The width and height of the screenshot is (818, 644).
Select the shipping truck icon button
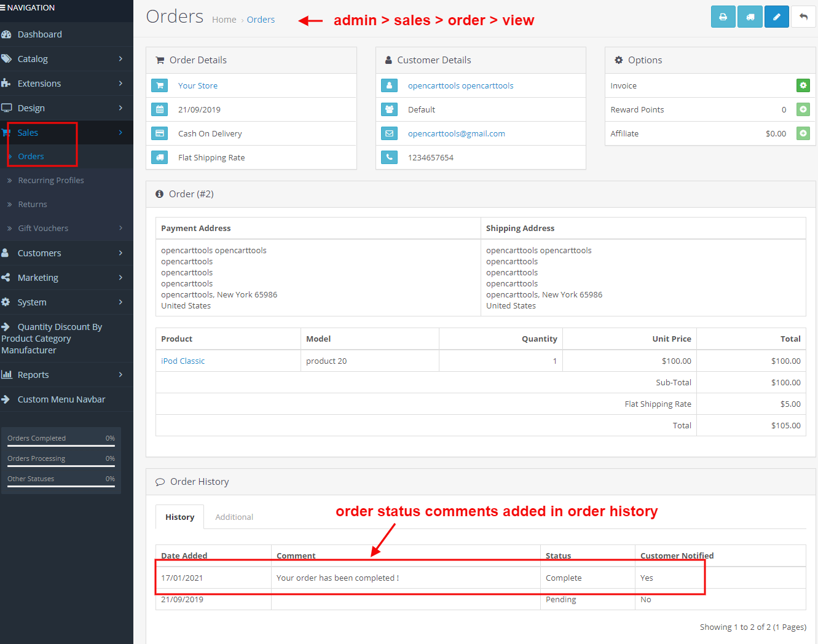pyautogui.click(x=750, y=17)
